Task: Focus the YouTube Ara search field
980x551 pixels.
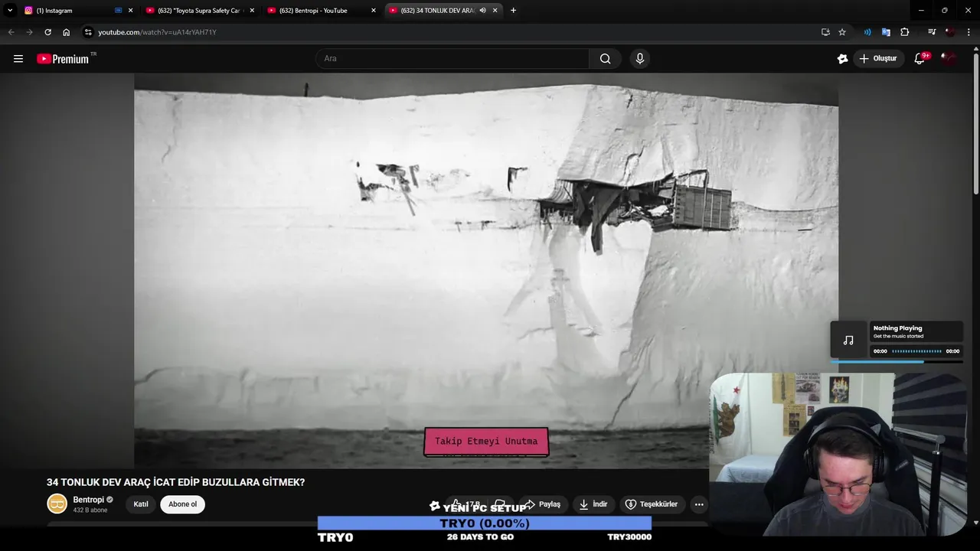Action: click(452, 59)
